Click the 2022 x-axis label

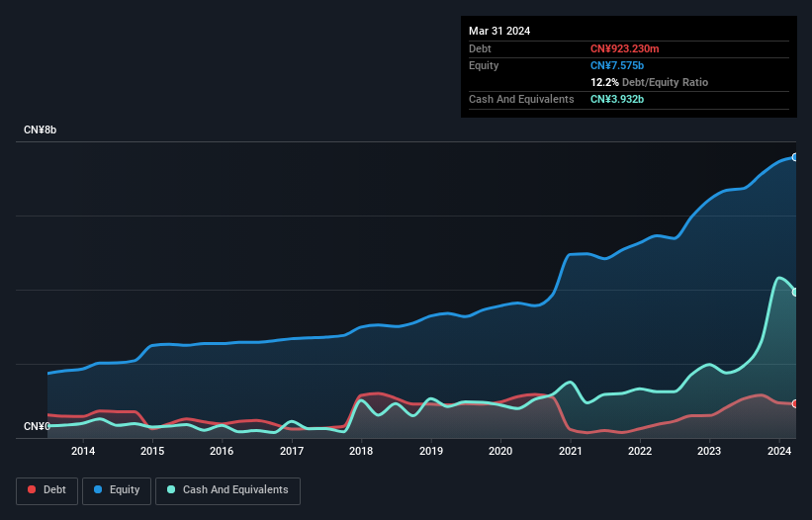[640, 451]
